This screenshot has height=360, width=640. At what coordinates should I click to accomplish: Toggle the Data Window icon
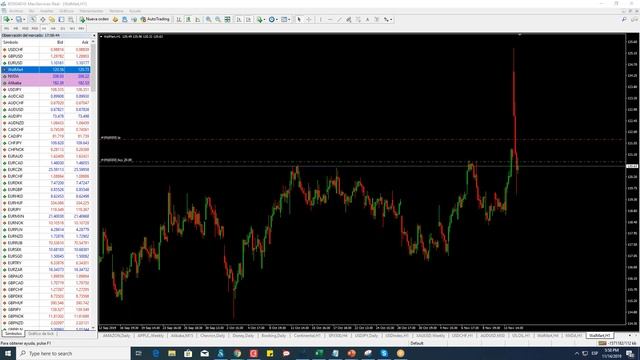[x=42, y=19]
